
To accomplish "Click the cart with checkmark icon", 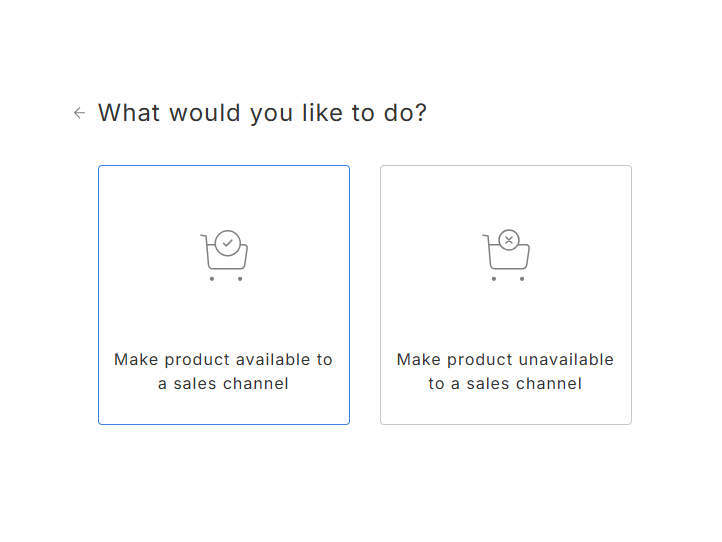I will point(224,256).
